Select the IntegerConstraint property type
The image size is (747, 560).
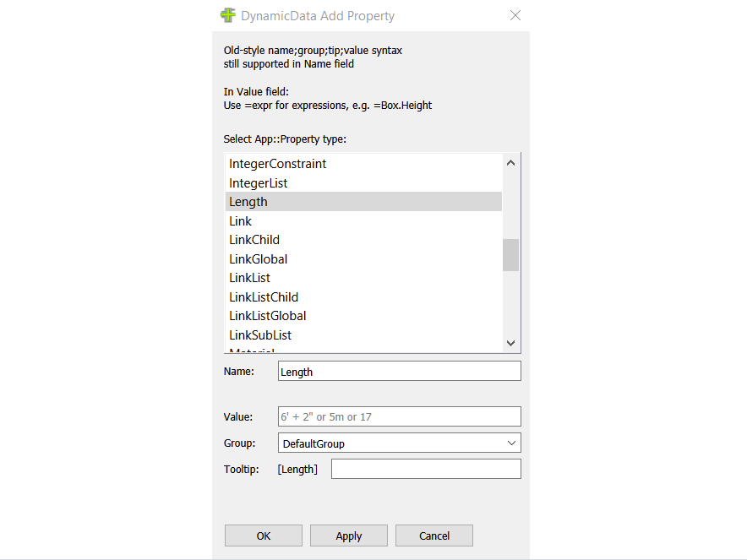pyautogui.click(x=278, y=164)
